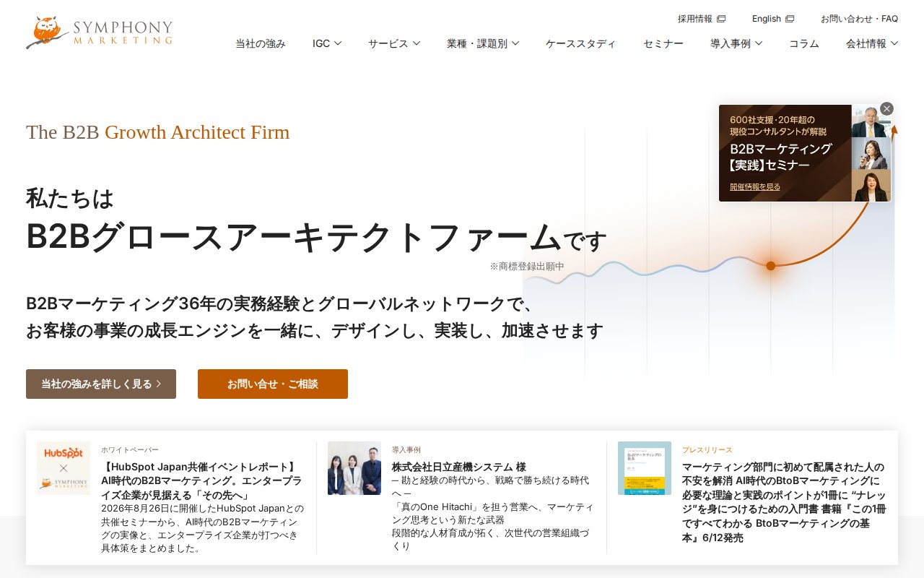Click the ※商標登録出願中 note
The image size is (924, 578).
[x=527, y=266]
